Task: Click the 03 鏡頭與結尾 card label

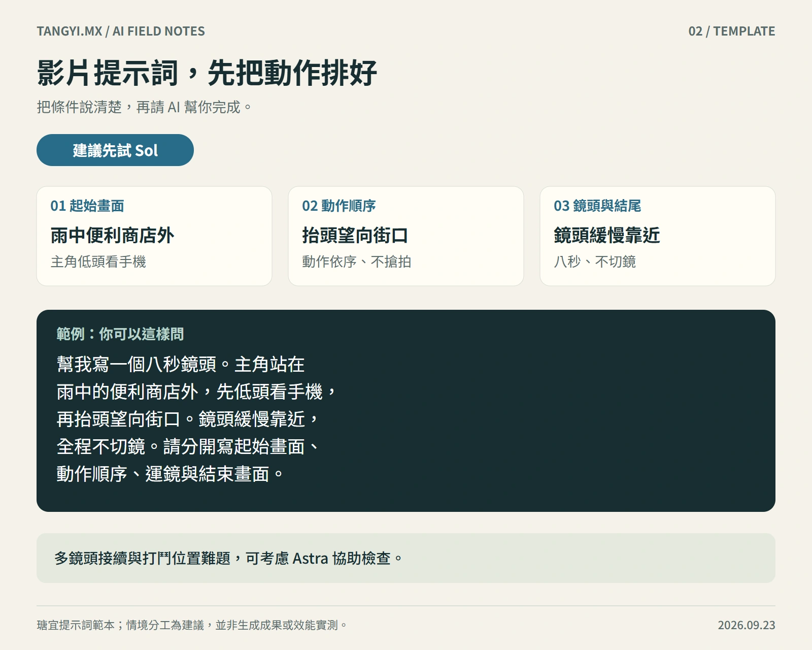Action: point(597,206)
